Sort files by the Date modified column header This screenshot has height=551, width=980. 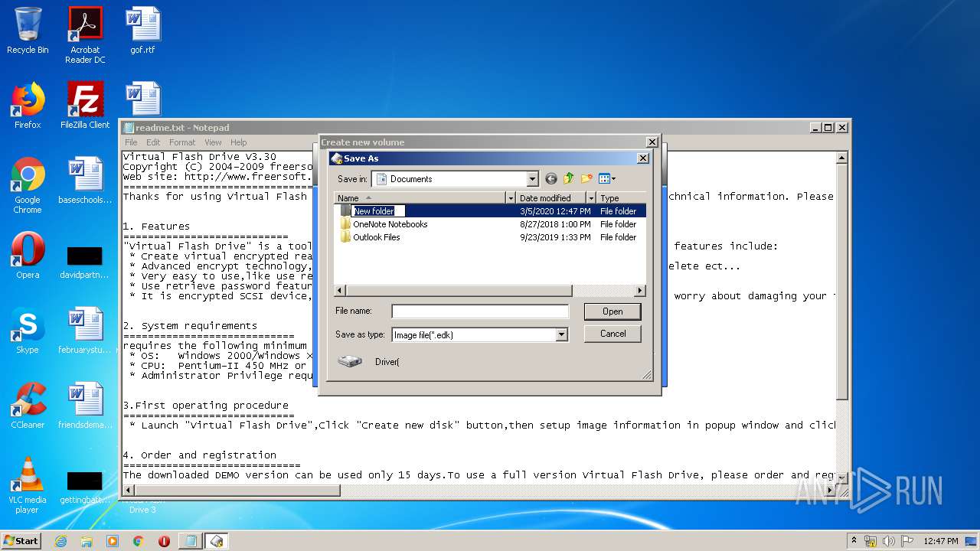(550, 197)
